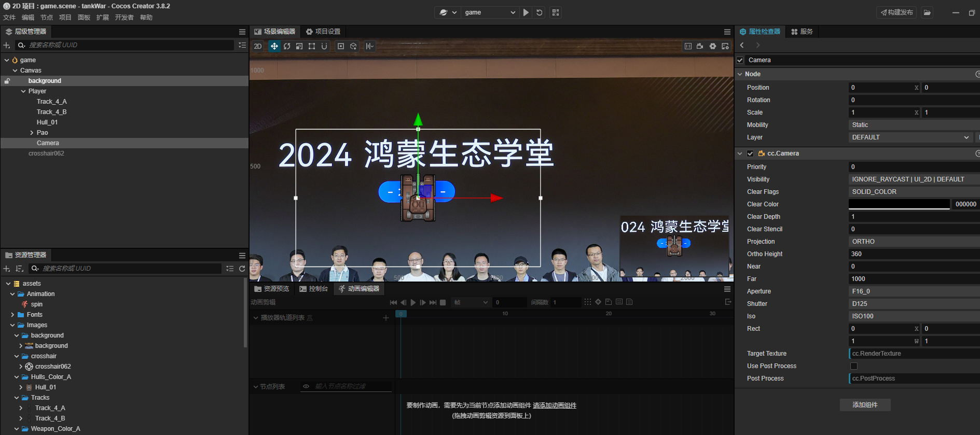
Task: Expand the Hull_01 asset
Action: tap(21, 387)
